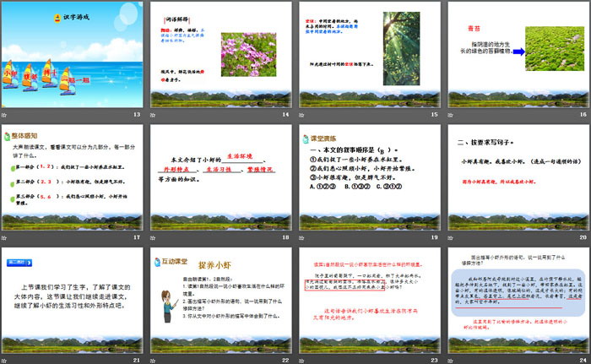Select slide 19 titled 课堂演练
This screenshot has width=591, height=364.
370,177
